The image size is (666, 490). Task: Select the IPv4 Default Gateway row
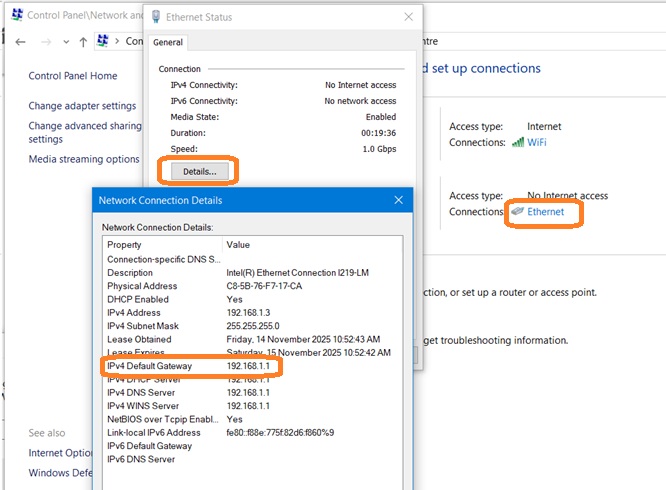click(190, 367)
